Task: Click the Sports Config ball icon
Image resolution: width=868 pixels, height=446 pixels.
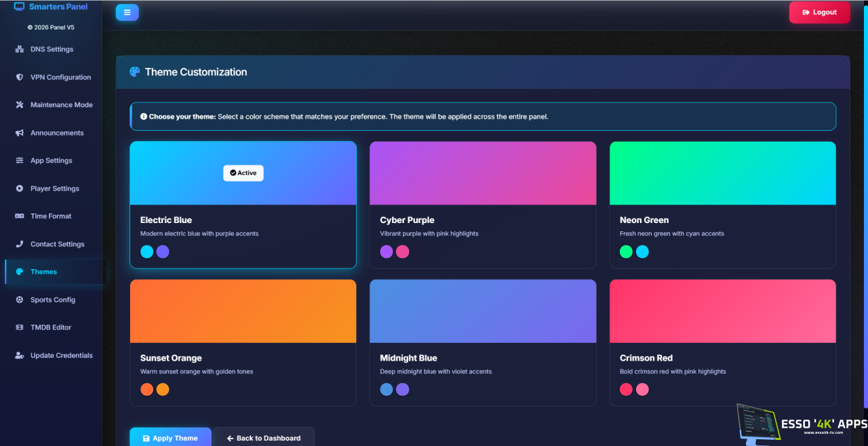Action: tap(20, 300)
